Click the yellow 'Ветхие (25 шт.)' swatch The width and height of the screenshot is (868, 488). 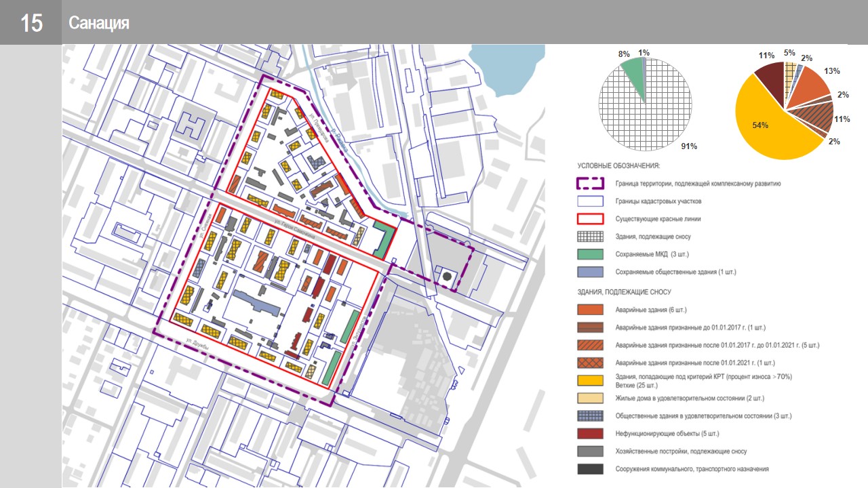(590, 380)
